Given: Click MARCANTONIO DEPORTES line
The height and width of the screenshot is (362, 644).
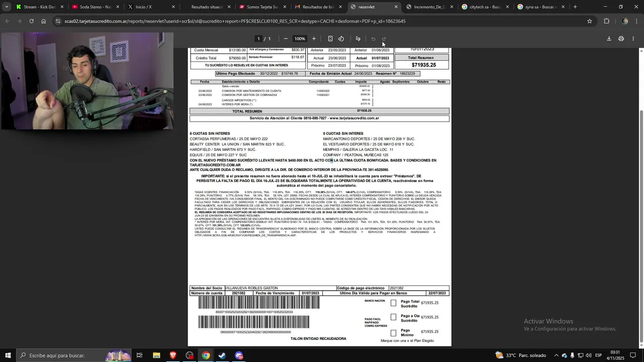Looking at the screenshot, I should tap(369, 139).
